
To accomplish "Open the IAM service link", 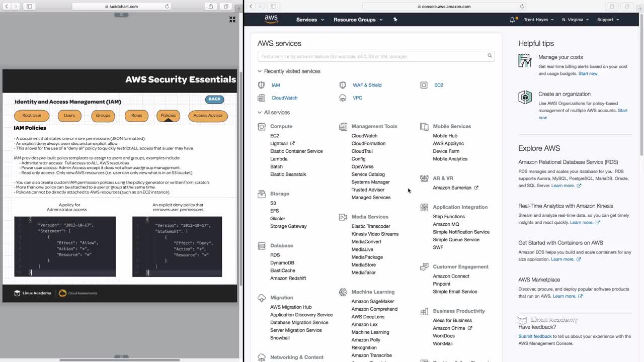I will click(x=276, y=85).
